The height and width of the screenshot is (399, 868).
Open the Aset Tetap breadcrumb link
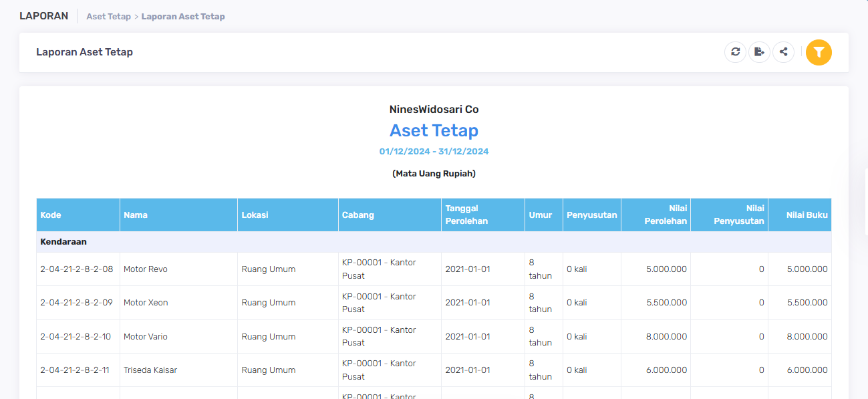point(108,16)
